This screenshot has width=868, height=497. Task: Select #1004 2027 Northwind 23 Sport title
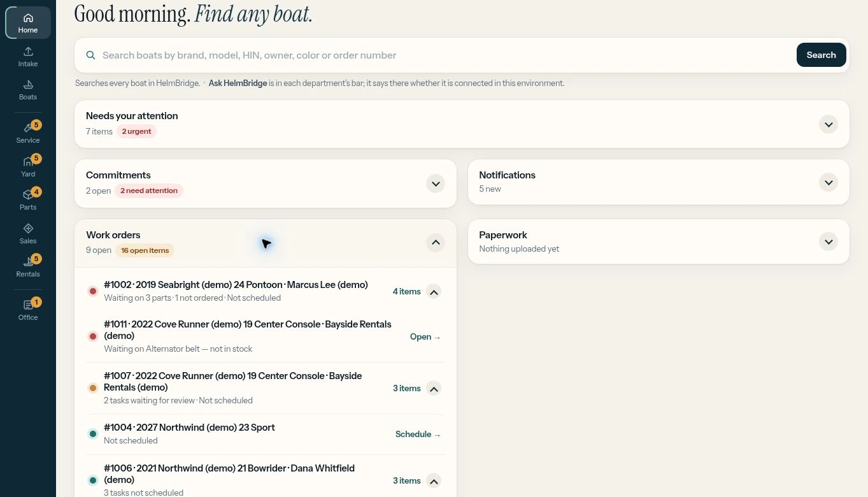(189, 428)
